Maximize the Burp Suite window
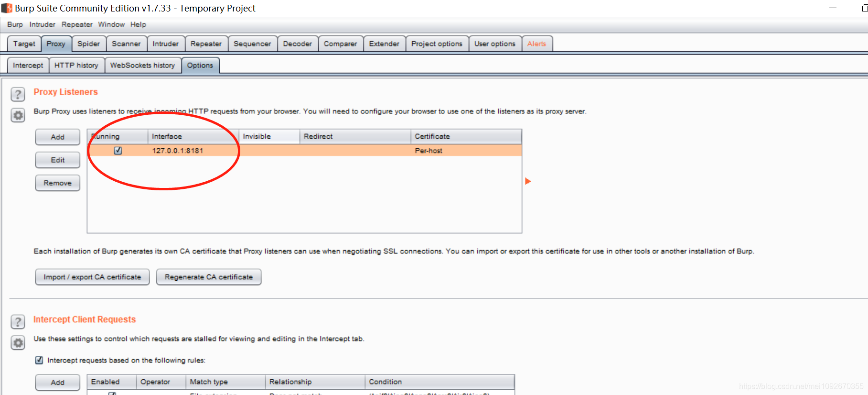The width and height of the screenshot is (868, 395). coord(864,8)
